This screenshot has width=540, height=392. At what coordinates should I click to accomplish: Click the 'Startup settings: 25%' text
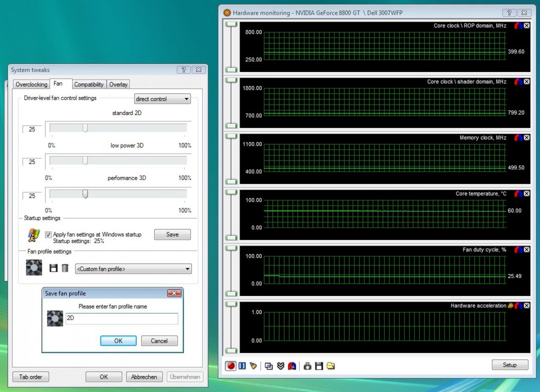(78, 241)
